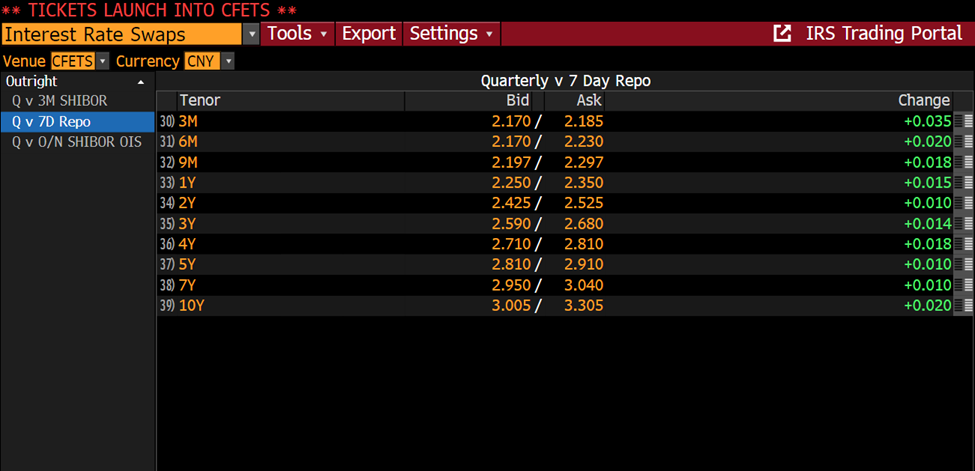Screen dimensions: 975x471
Task: Click the chart icon on the 6M row
Action: tap(963, 142)
